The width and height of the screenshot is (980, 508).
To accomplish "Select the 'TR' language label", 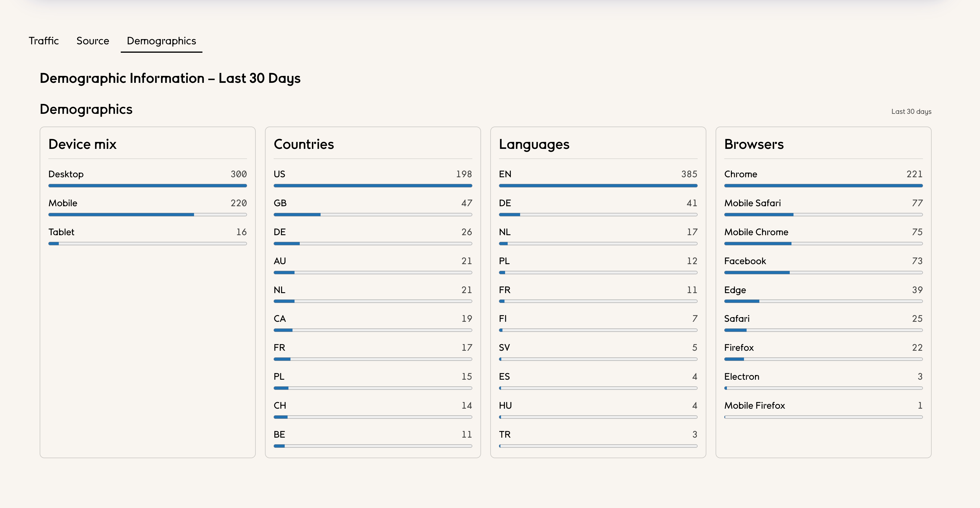I will (x=505, y=434).
